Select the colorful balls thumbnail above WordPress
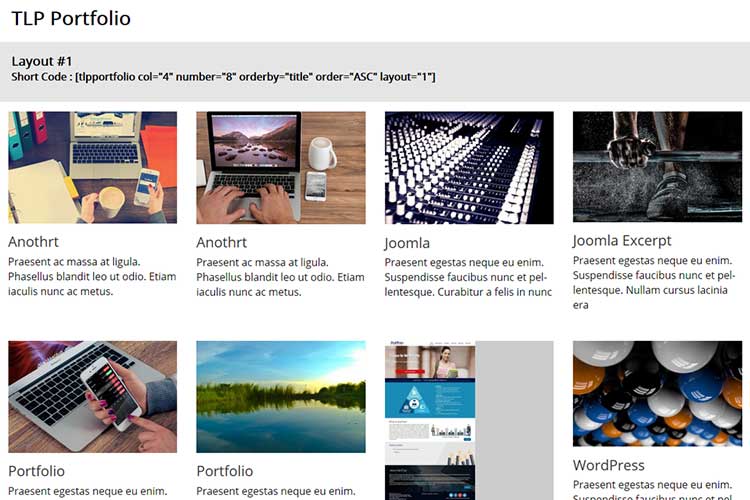The image size is (750, 500). coord(657,393)
